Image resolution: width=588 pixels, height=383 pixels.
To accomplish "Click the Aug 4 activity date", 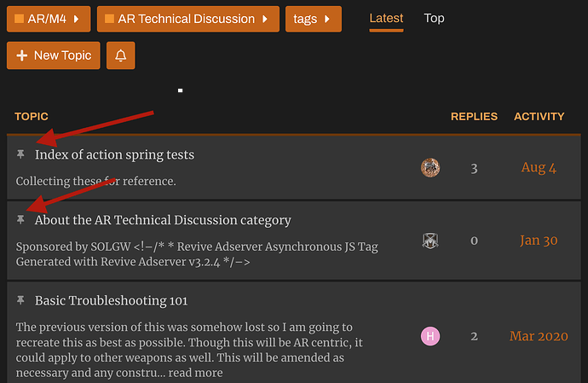I will point(539,168).
